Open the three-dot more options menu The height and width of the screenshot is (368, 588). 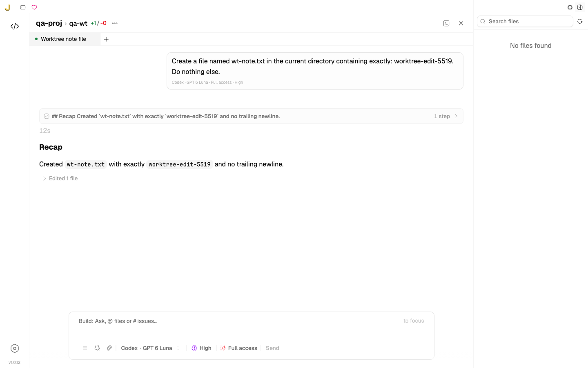(x=115, y=23)
